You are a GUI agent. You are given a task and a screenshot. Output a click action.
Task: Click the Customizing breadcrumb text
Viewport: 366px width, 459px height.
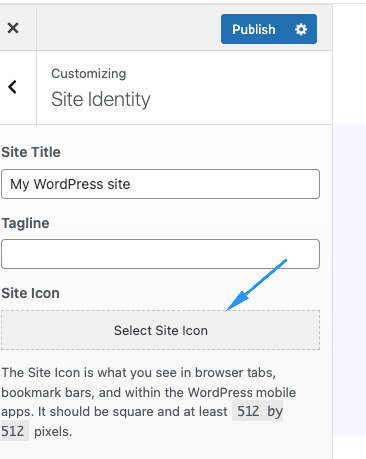click(89, 74)
